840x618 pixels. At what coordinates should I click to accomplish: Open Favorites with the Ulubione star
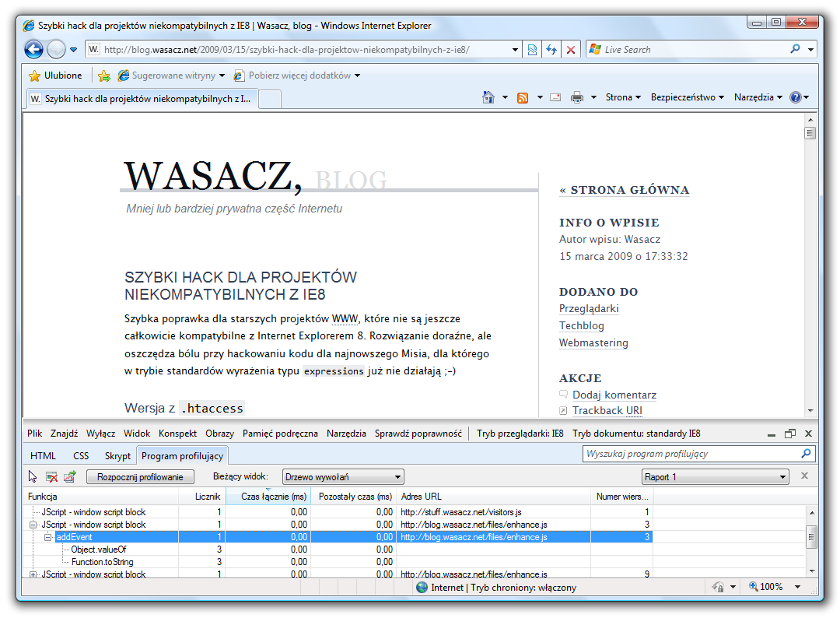point(56,75)
